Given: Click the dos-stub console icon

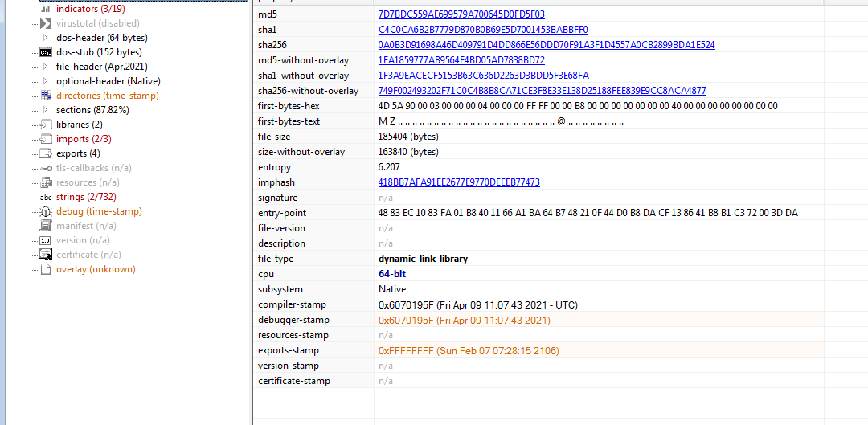Looking at the screenshot, I should pos(46,52).
